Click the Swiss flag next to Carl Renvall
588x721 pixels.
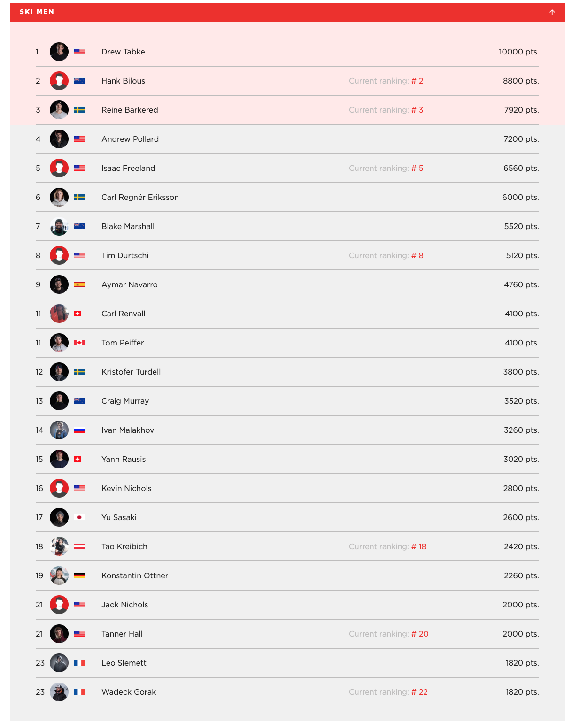[x=77, y=314]
